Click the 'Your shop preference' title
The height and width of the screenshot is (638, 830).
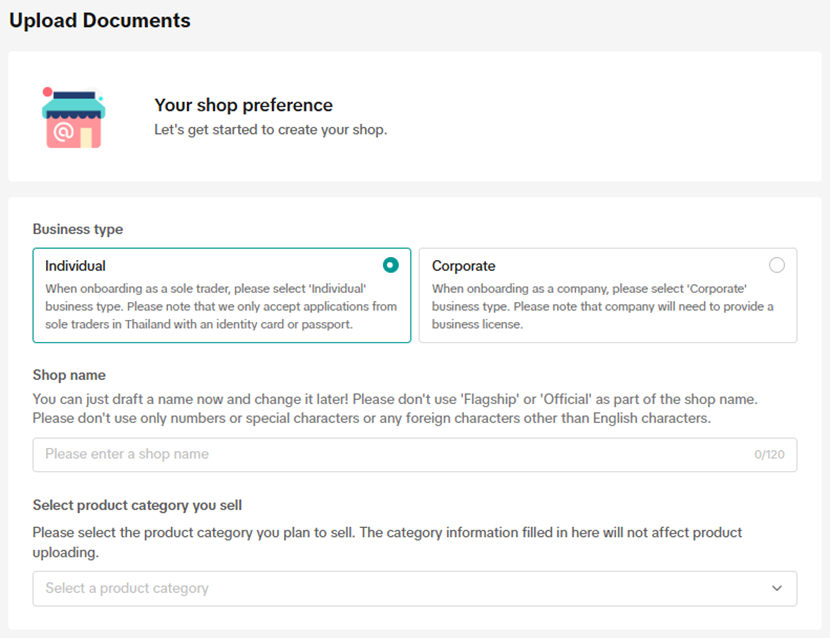pyautogui.click(x=243, y=105)
